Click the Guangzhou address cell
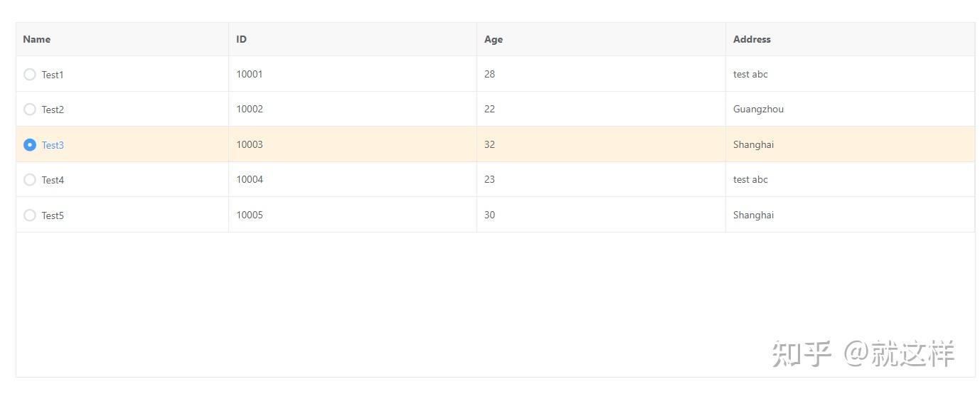 pos(758,110)
